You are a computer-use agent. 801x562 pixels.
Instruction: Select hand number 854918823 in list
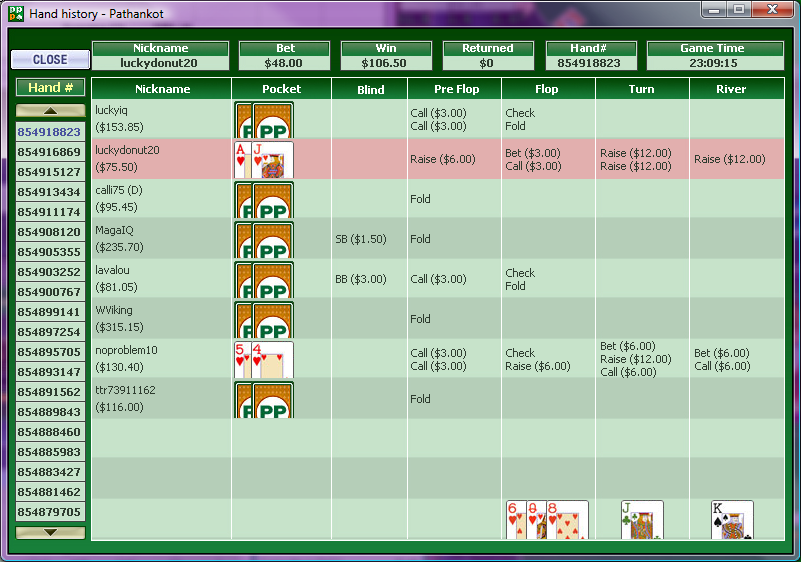(x=49, y=132)
